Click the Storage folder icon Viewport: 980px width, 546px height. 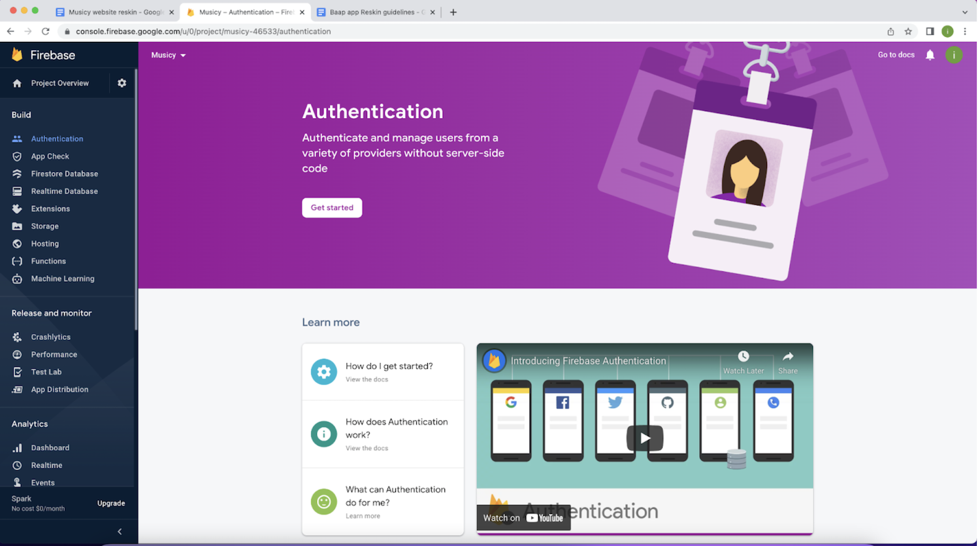17,226
